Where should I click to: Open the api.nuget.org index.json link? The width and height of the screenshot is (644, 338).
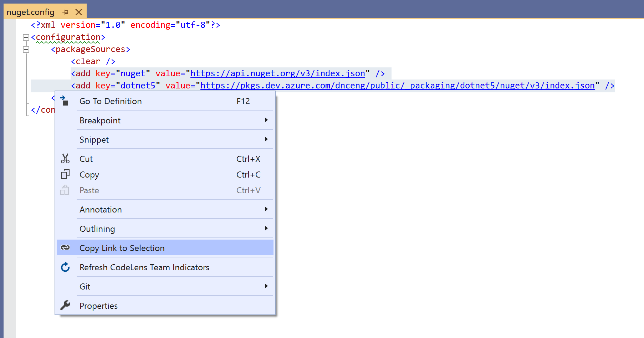(278, 73)
